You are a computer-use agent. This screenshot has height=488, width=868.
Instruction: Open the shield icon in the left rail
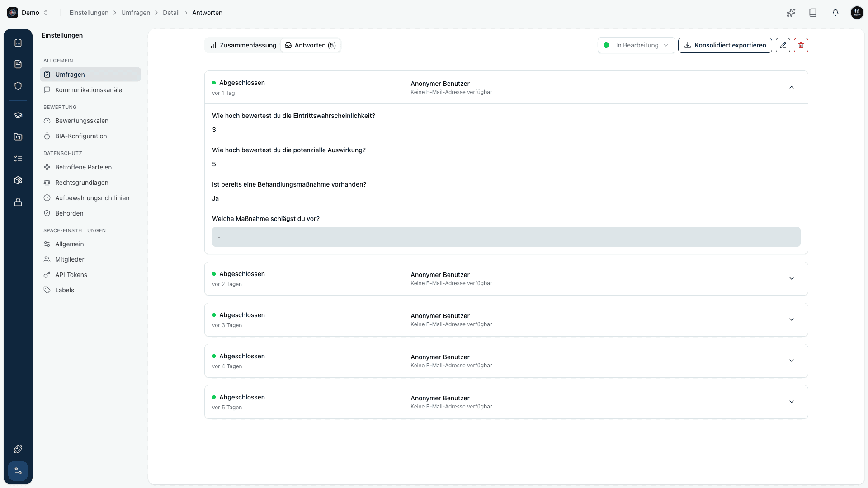(18, 86)
